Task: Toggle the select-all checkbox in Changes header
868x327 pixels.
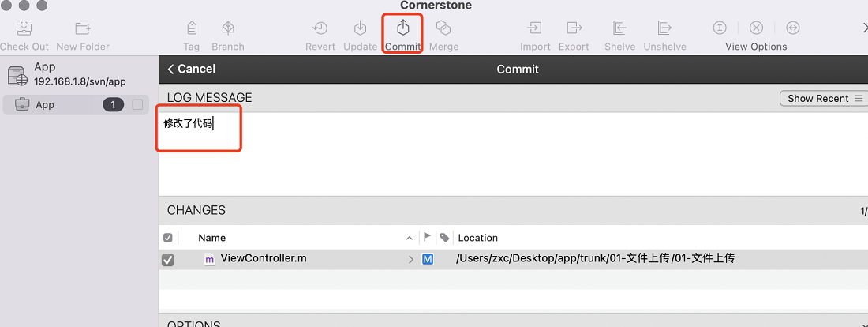Action: pyautogui.click(x=168, y=238)
